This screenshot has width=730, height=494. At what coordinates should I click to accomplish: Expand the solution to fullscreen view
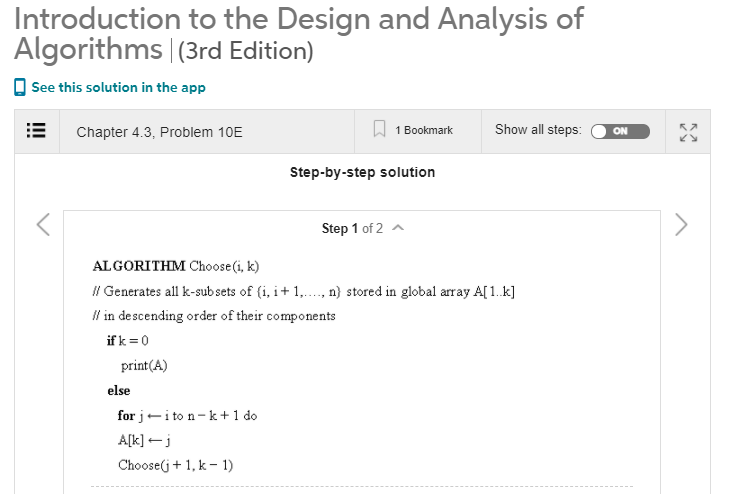tap(688, 132)
